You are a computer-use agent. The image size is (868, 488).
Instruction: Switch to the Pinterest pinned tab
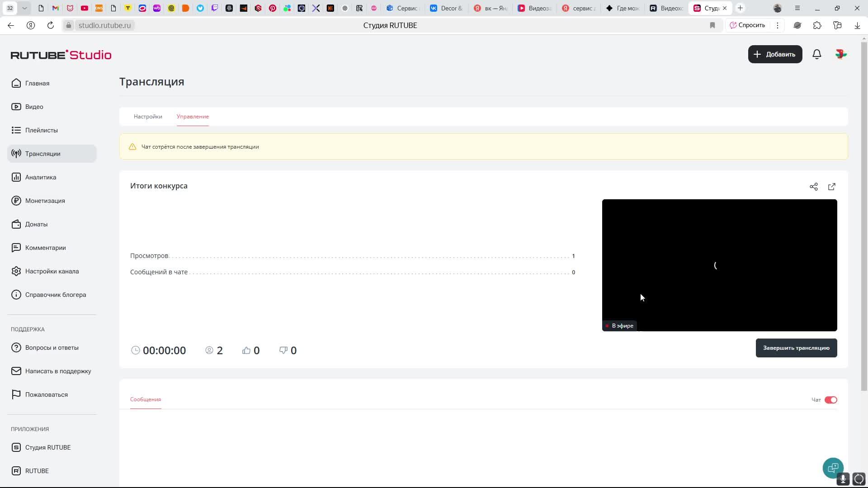pyautogui.click(x=273, y=8)
